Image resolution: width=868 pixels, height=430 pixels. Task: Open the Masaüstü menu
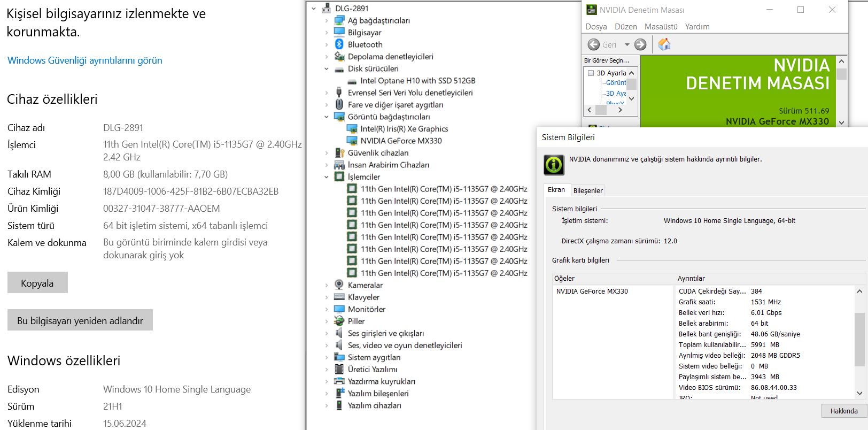(x=661, y=27)
